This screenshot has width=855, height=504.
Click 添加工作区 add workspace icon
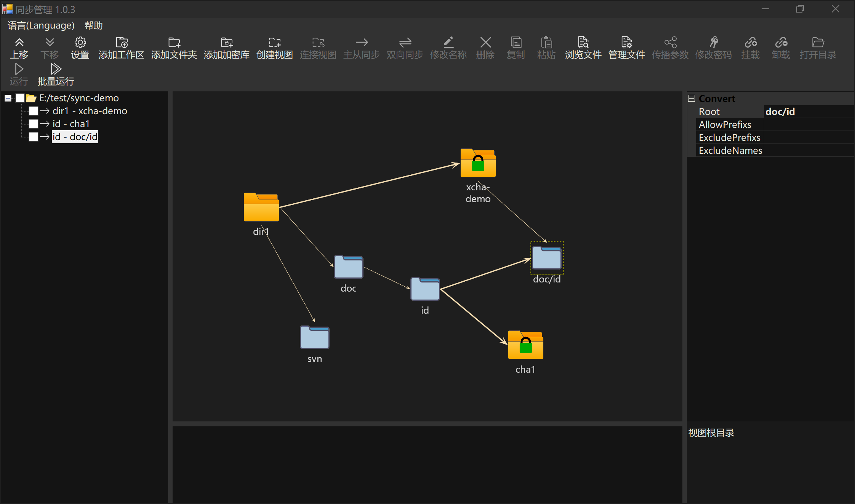(x=121, y=43)
